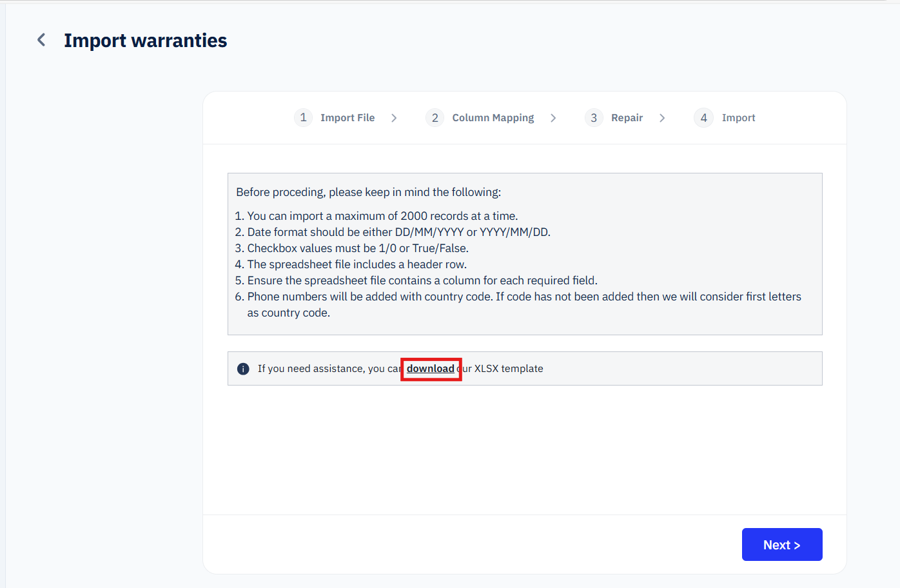
Task: Click the phone numbers country code instruction
Action: 523,297
